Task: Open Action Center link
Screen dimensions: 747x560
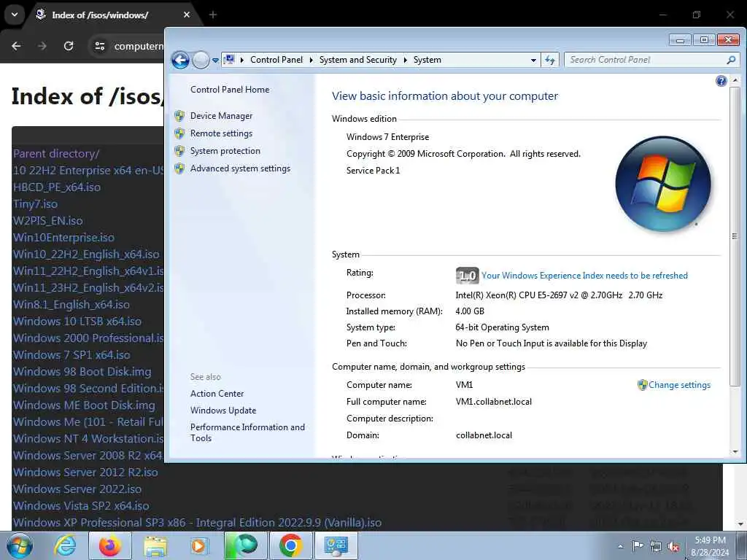Action: coord(217,394)
